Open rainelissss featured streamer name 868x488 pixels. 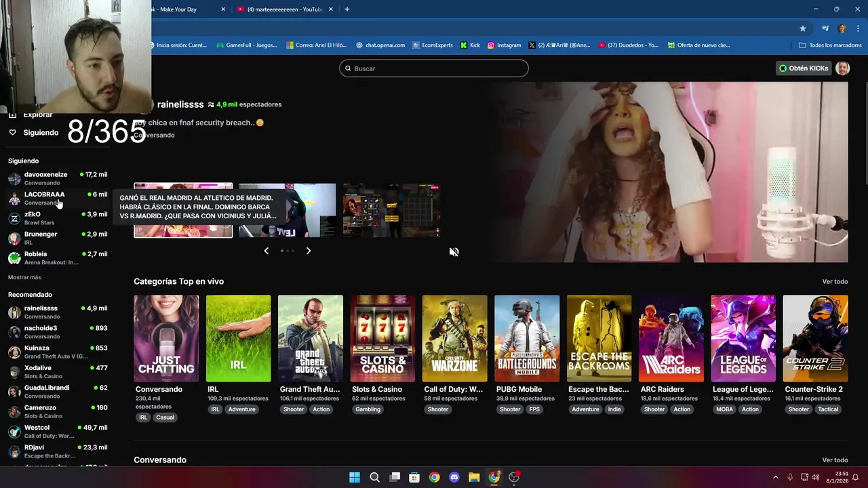[x=180, y=104]
